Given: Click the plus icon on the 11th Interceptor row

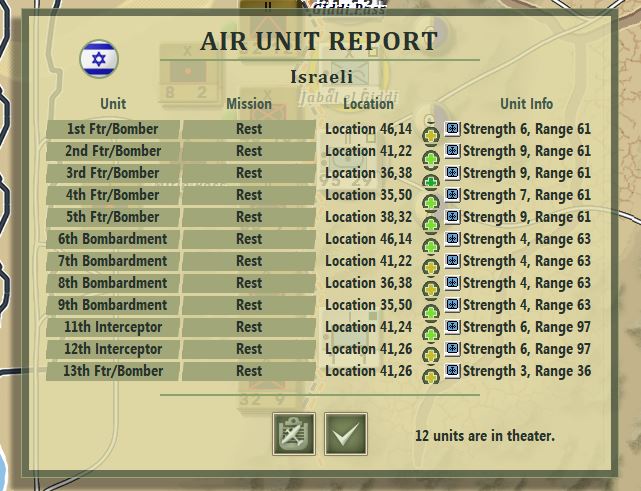Looking at the screenshot, I should 430,334.
